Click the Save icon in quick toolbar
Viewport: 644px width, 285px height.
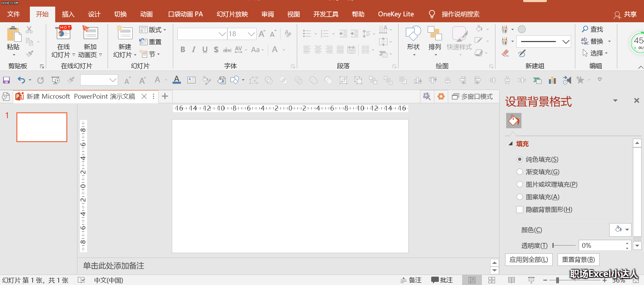pyautogui.click(x=6, y=80)
